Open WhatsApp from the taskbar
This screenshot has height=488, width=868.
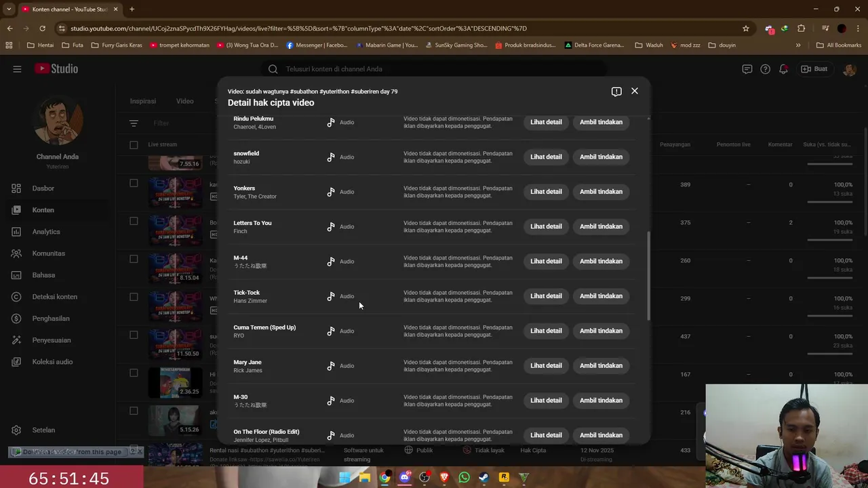(x=464, y=477)
